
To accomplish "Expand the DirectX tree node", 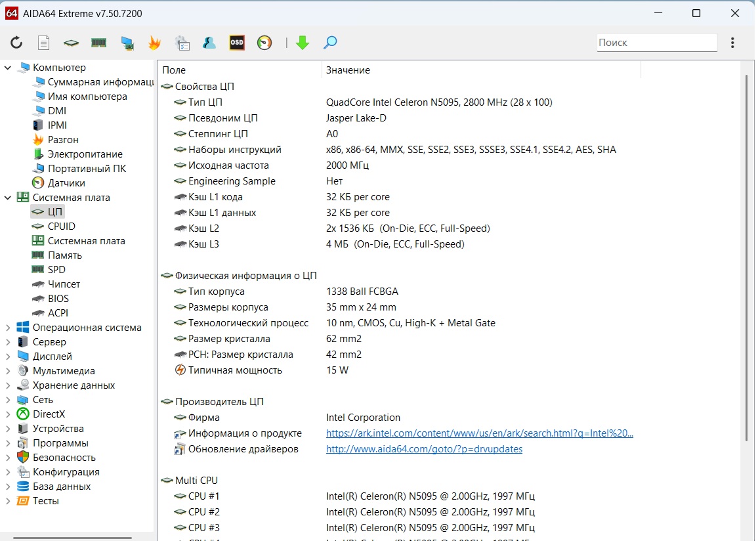I will point(8,414).
